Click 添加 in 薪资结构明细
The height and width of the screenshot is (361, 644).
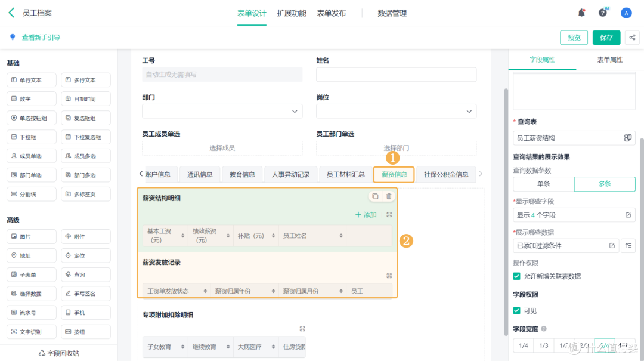click(366, 215)
